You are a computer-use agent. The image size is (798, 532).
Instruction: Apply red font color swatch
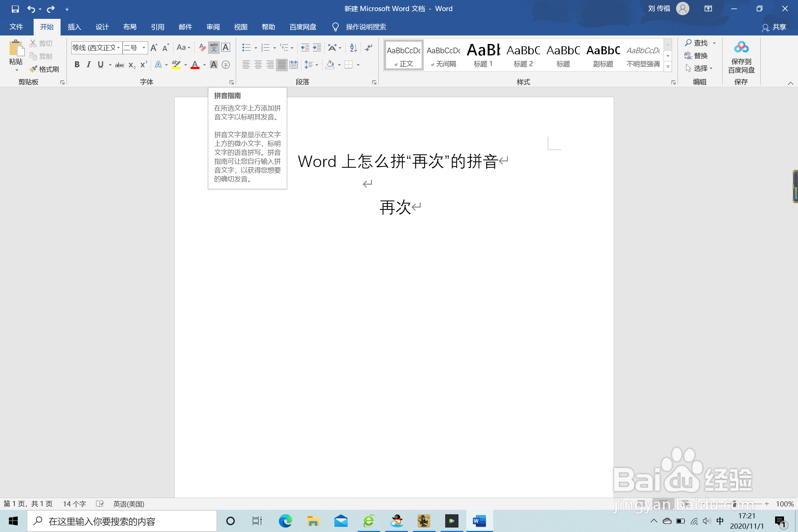pyautogui.click(x=195, y=65)
